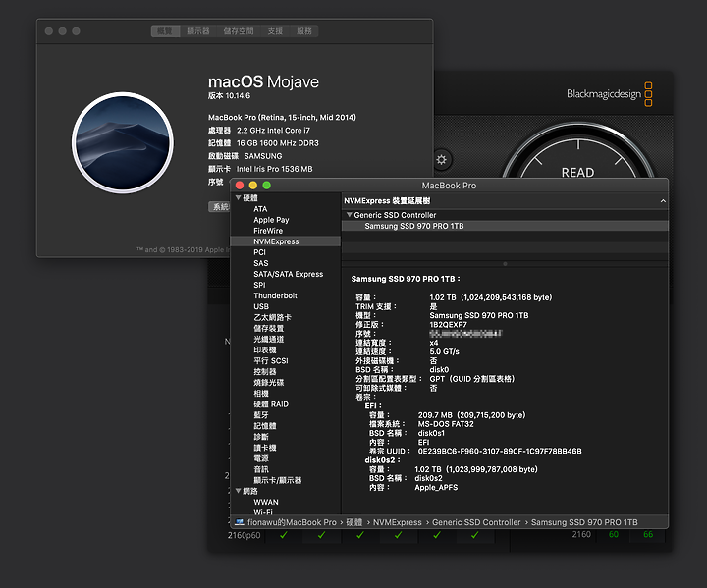707x588 pixels.
Task: Click the Blackmagicdesign logo
Action: 609,94
